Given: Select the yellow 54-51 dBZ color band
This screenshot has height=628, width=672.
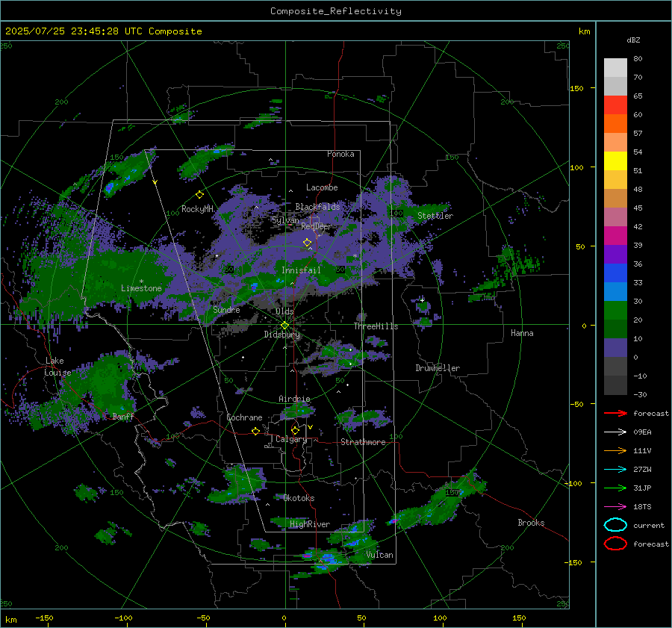Looking at the screenshot, I should coord(615,161).
